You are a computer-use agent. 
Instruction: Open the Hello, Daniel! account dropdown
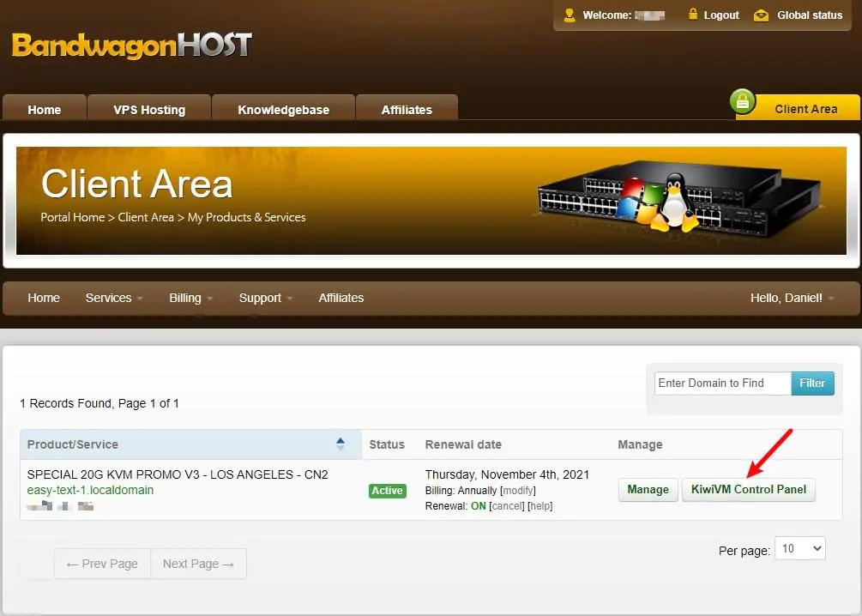coord(792,298)
